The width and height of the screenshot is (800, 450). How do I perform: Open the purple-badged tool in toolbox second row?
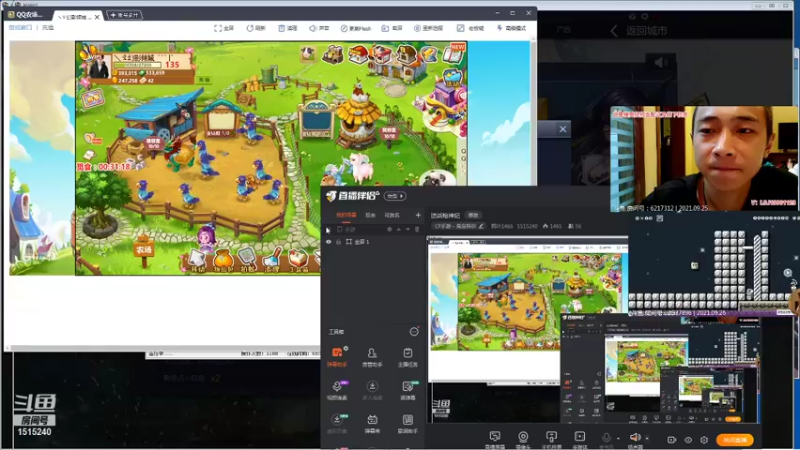pyautogui.click(x=337, y=390)
